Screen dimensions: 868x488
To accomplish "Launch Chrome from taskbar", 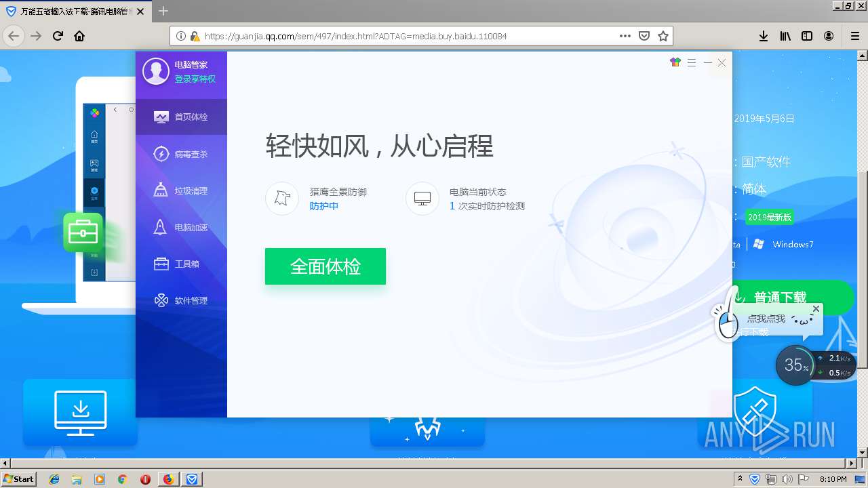I will pyautogui.click(x=123, y=479).
